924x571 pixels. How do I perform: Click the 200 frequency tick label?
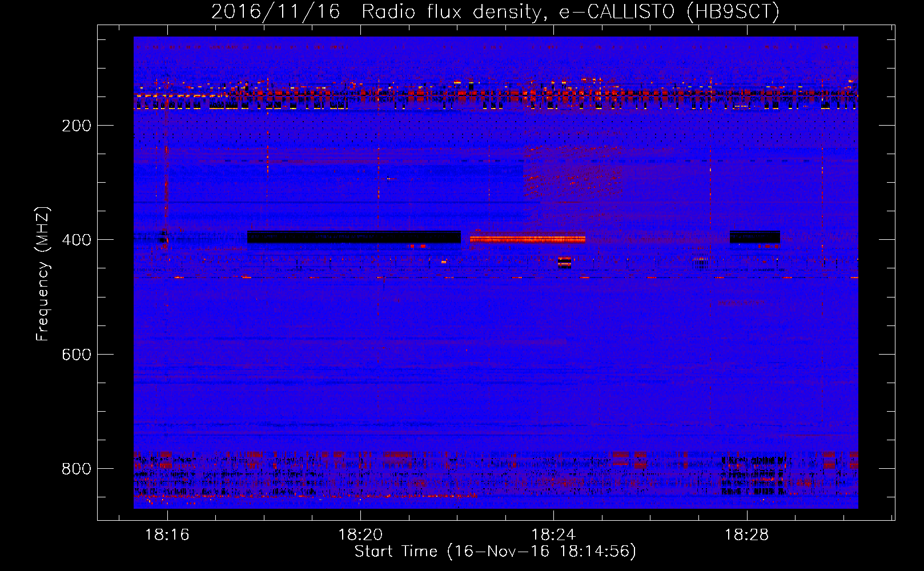click(x=77, y=126)
